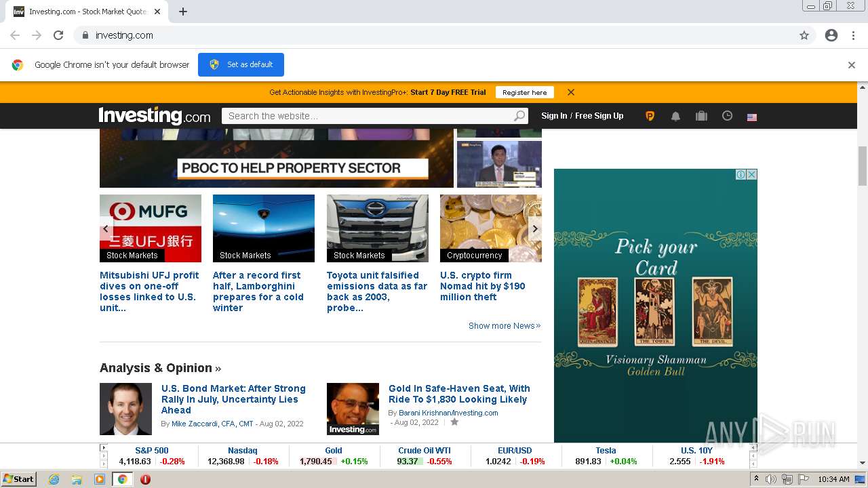Open the Chrome three-dot menu
This screenshot has width=868, height=488.
point(853,35)
